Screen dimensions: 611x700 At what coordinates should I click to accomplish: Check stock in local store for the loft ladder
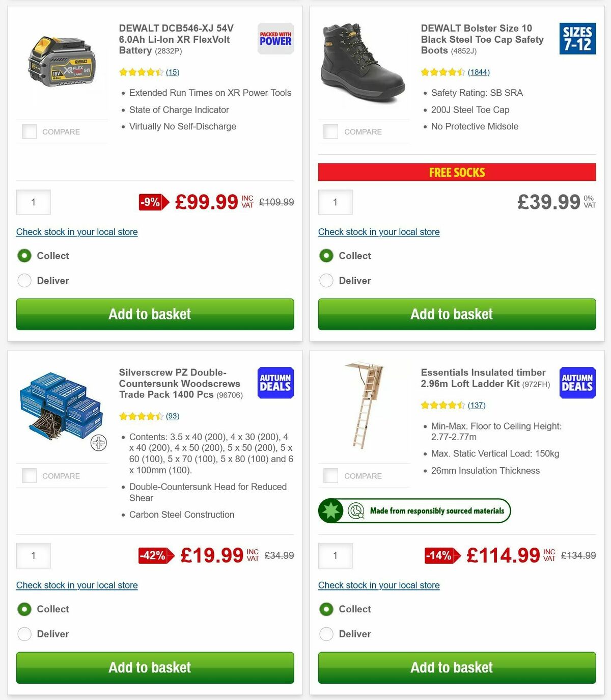(379, 585)
